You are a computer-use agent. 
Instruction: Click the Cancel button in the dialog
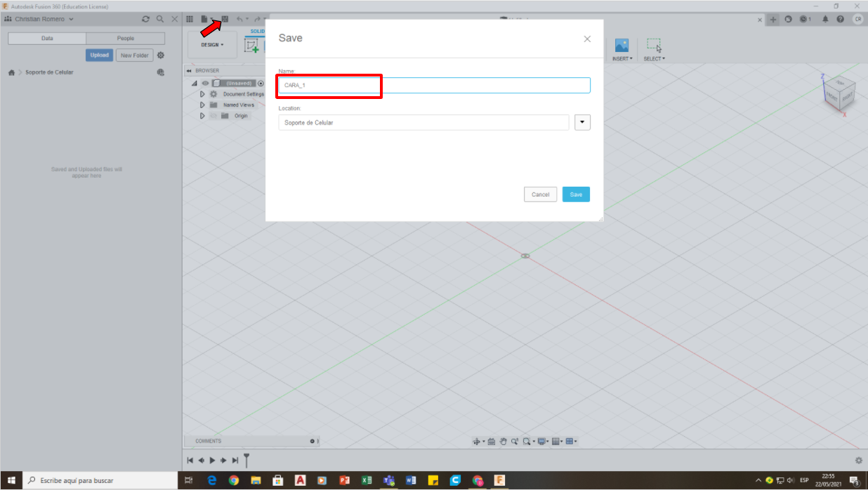click(x=540, y=194)
